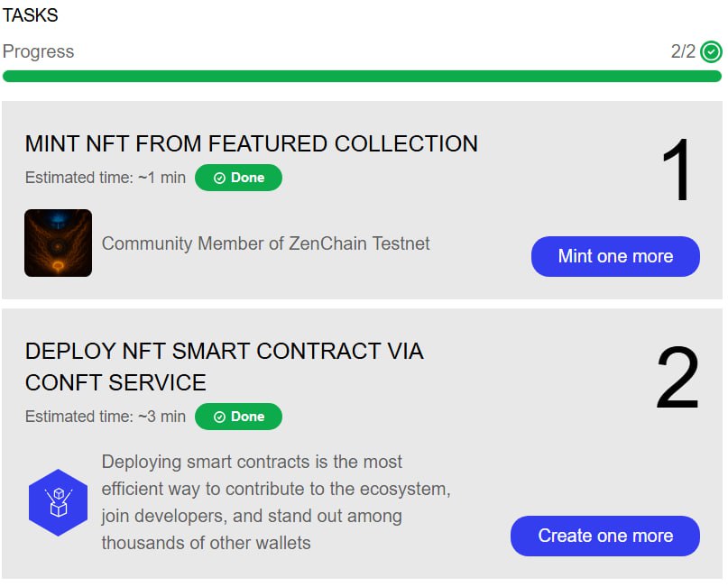Click the Done badge of task 1

[x=238, y=178]
